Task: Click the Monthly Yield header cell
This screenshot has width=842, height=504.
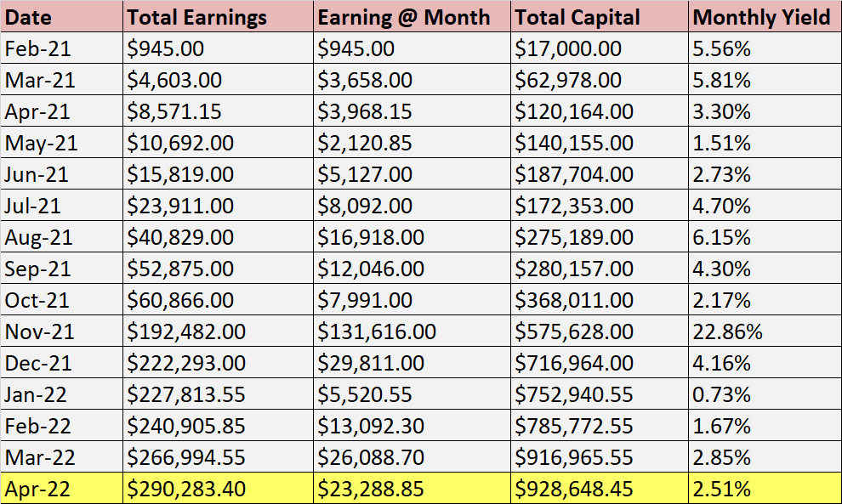Action: (x=764, y=18)
